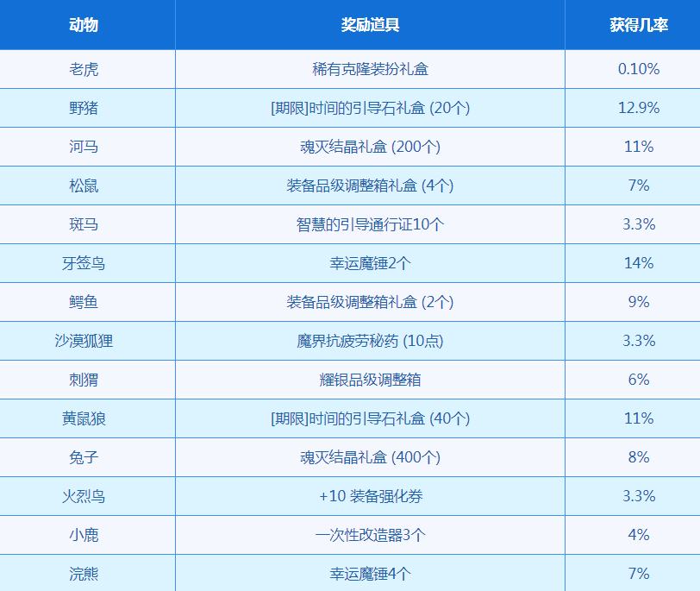
Task: Click the 12.9% probability value
Action: click(x=638, y=108)
